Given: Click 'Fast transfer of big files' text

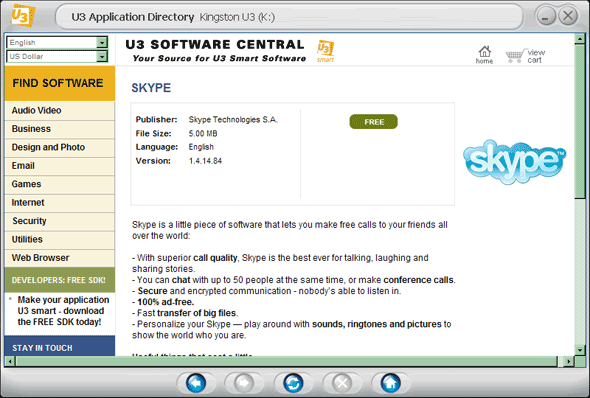Looking at the screenshot, I should pyautogui.click(x=187, y=313).
